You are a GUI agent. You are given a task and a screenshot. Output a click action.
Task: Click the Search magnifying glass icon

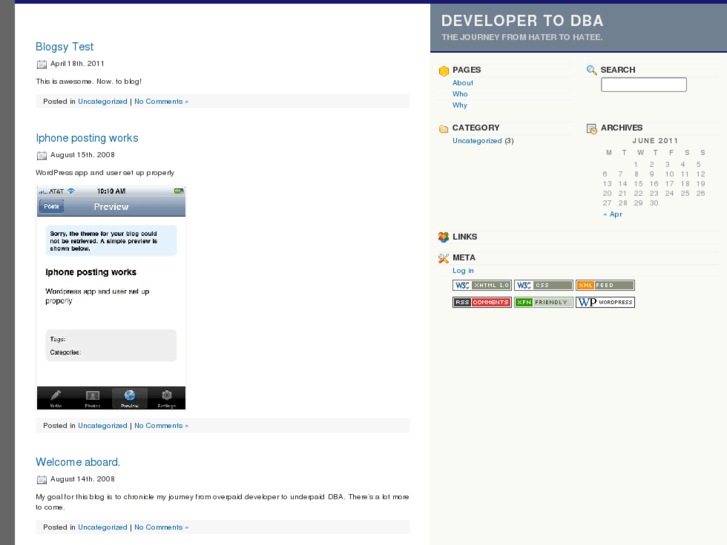point(592,70)
